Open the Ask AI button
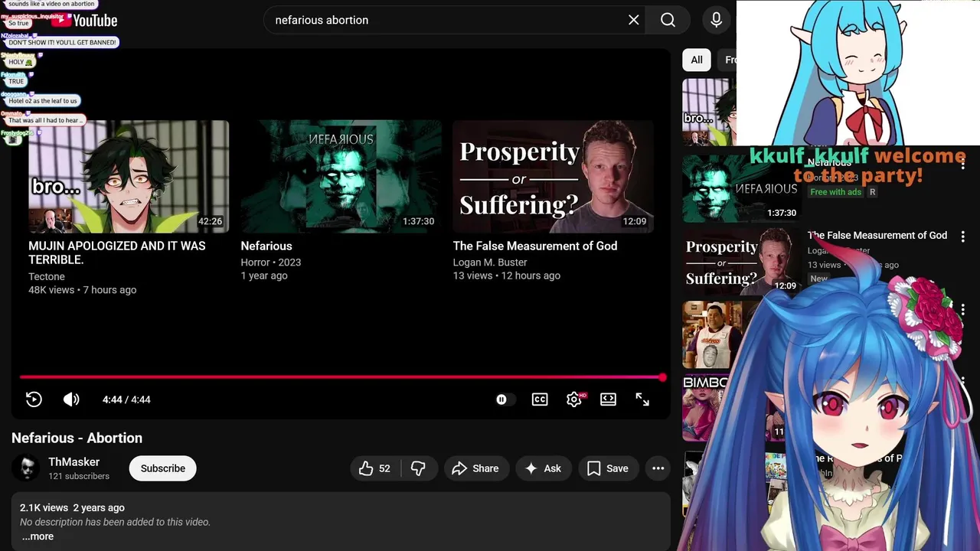Screen dimensions: 980x551 coord(543,468)
